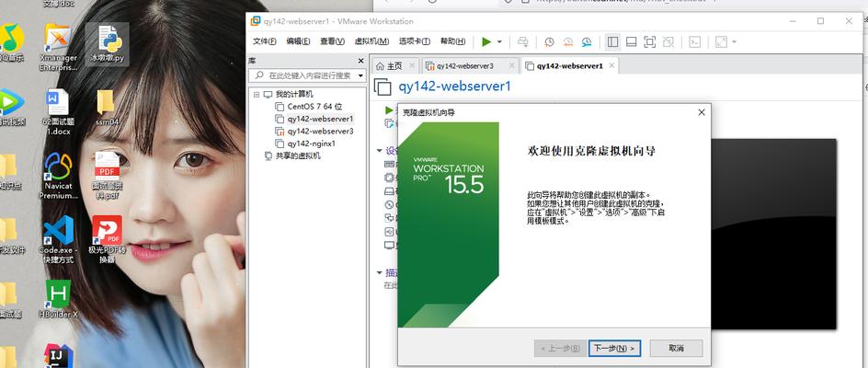
Task: Click the Unity mode toolbar icon
Action: [668, 41]
